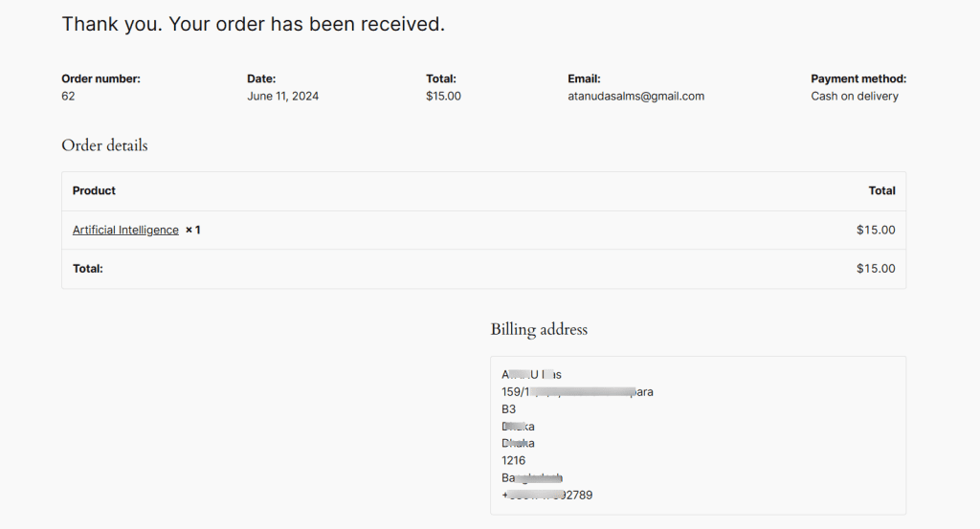Viewport: 980px width, 529px height.
Task: Select the order number value 62
Action: 68,97
